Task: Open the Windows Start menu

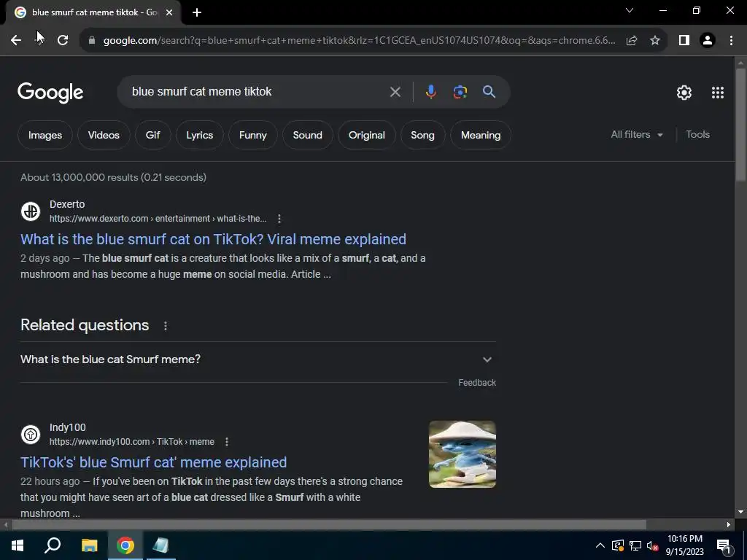Action: pyautogui.click(x=18, y=545)
